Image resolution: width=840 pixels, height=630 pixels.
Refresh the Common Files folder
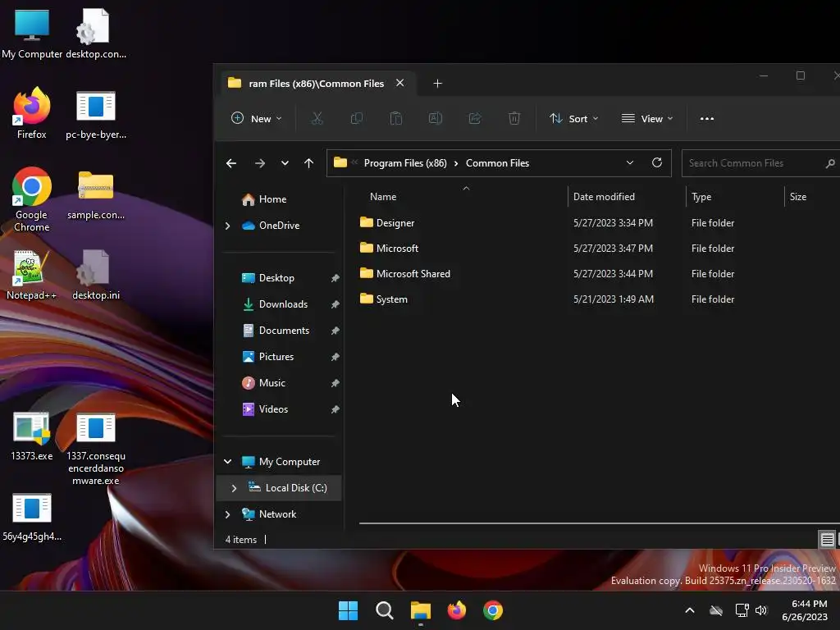click(x=657, y=162)
